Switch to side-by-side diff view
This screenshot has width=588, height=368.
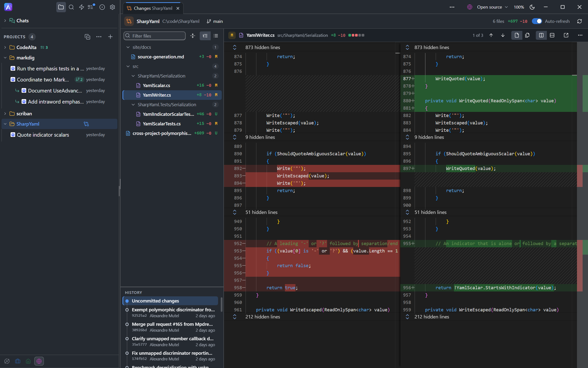pos(541,35)
